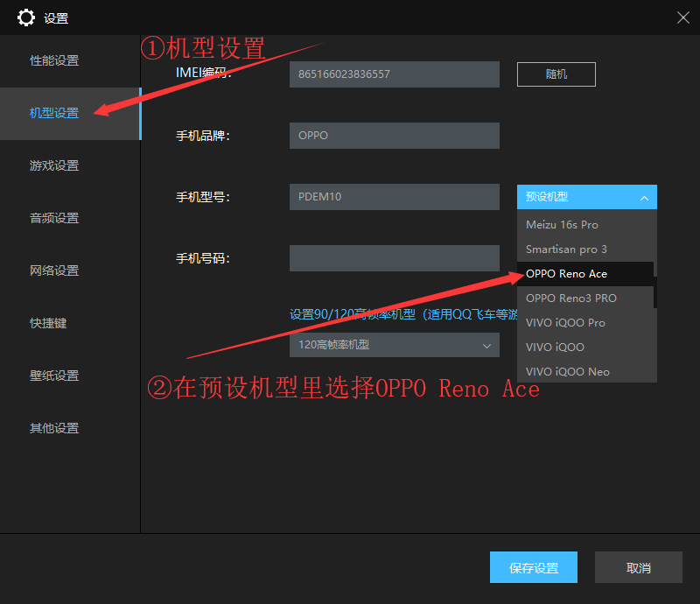The width and height of the screenshot is (700, 604).
Task: Click the settings gear icon in title bar
Action: click(x=26, y=18)
